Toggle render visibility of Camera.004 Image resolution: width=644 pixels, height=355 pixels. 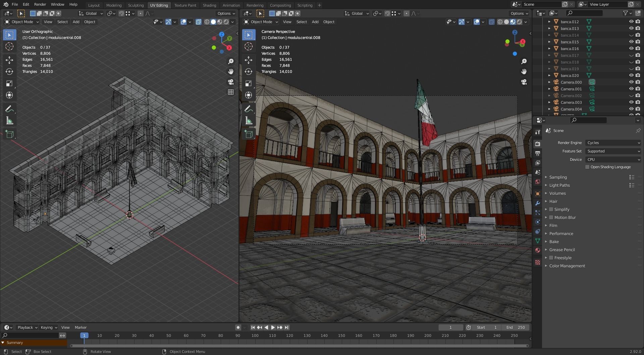coord(638,109)
